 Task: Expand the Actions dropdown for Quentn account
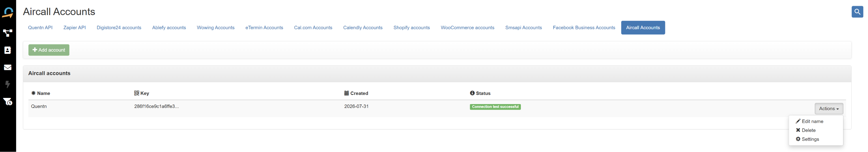828,109
